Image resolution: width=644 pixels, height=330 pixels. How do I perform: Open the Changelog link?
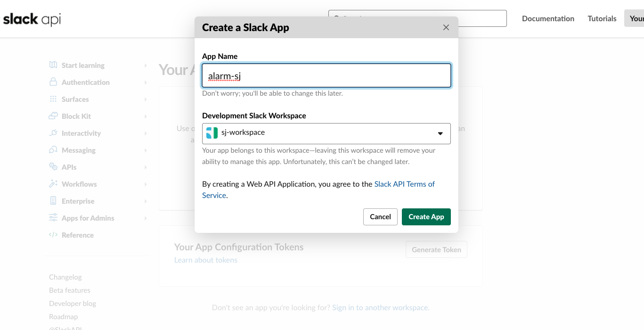[x=65, y=277]
